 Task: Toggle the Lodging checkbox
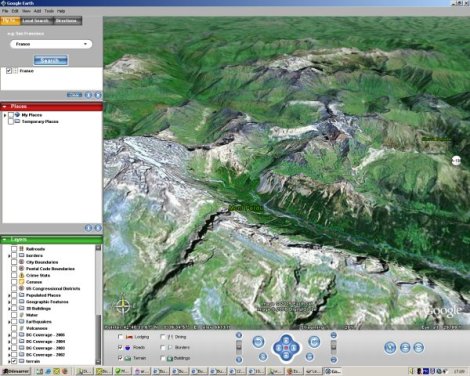coord(120,337)
